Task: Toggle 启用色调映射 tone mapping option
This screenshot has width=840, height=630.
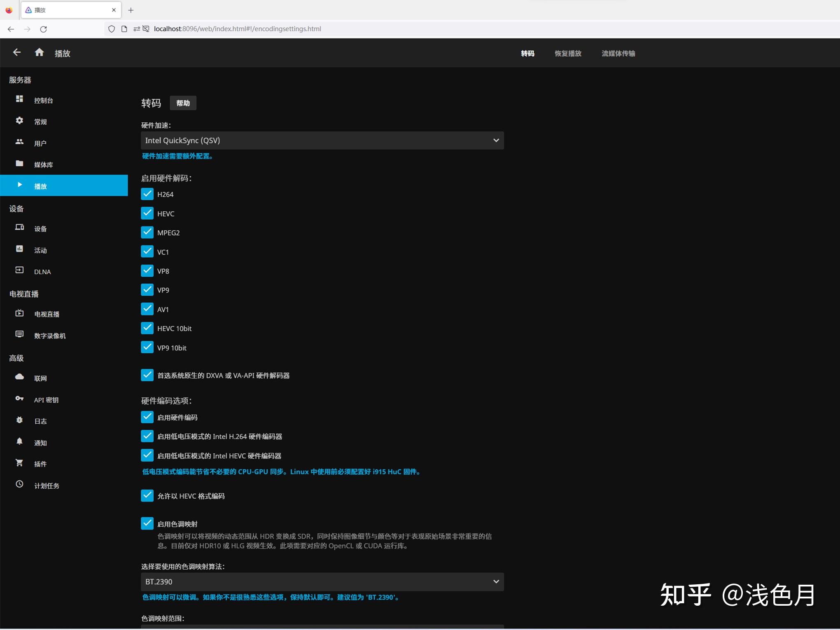Action: tap(147, 523)
